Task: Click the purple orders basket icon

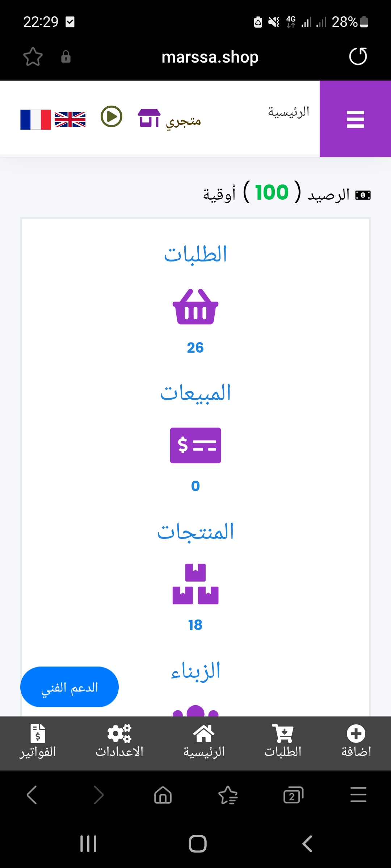Action: pyautogui.click(x=195, y=307)
